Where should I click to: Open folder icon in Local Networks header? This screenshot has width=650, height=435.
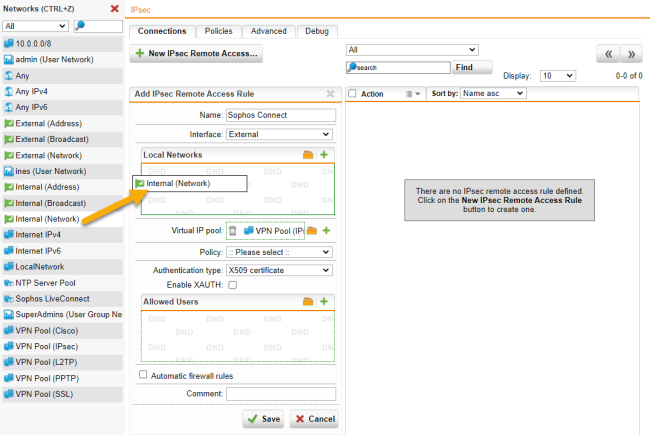pos(309,155)
